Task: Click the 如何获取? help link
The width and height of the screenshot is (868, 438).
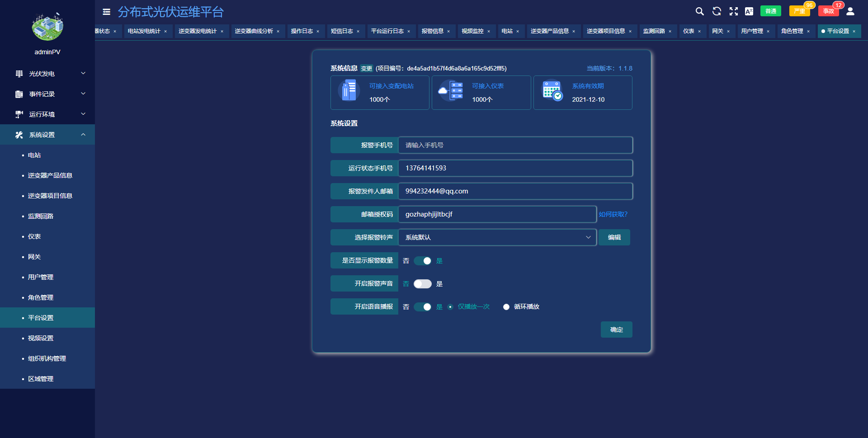Action: [613, 214]
